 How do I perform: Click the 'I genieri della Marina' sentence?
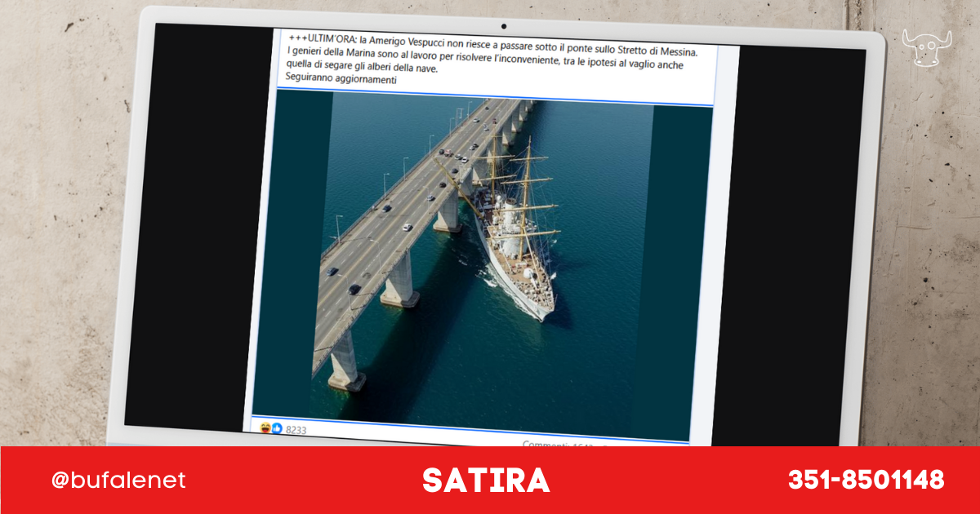(490, 52)
